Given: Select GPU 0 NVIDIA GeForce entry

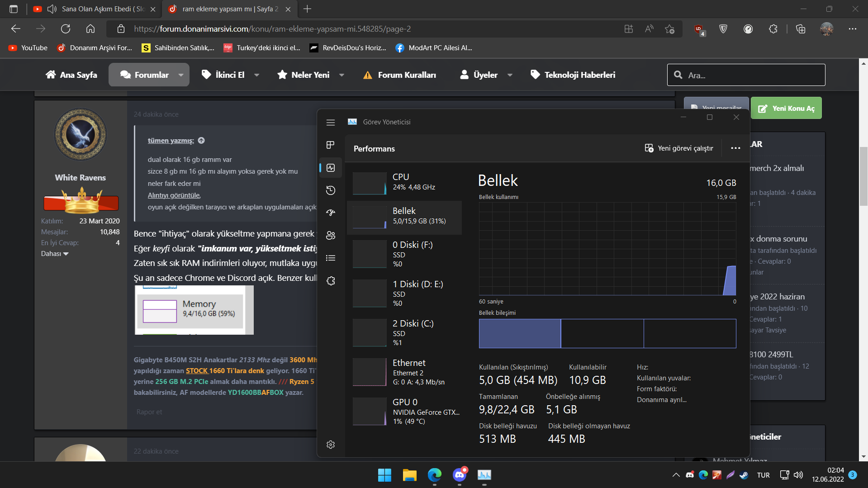Looking at the screenshot, I should coord(404,411).
